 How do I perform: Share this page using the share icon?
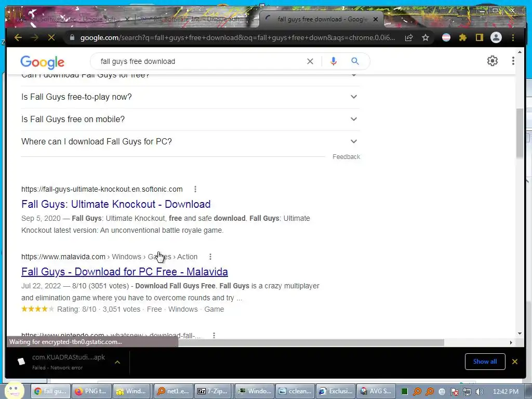coord(409,37)
